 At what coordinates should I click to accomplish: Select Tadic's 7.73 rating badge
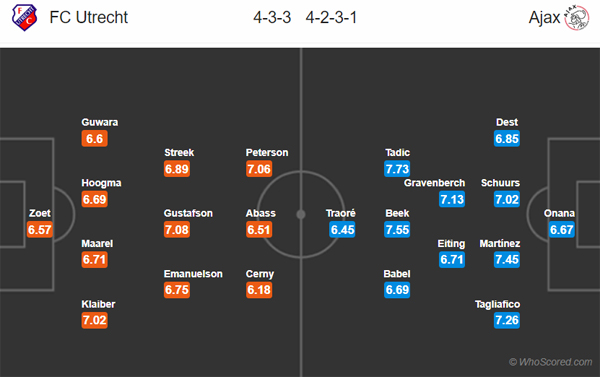coord(397,169)
